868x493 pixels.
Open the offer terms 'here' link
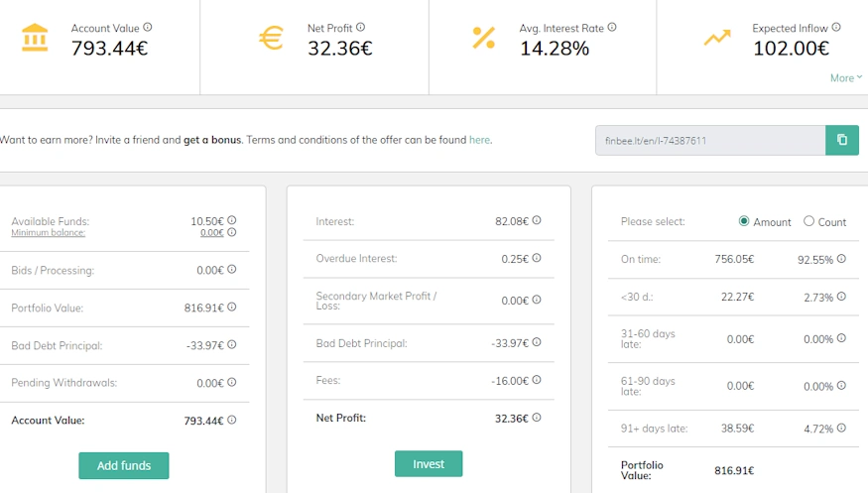479,140
